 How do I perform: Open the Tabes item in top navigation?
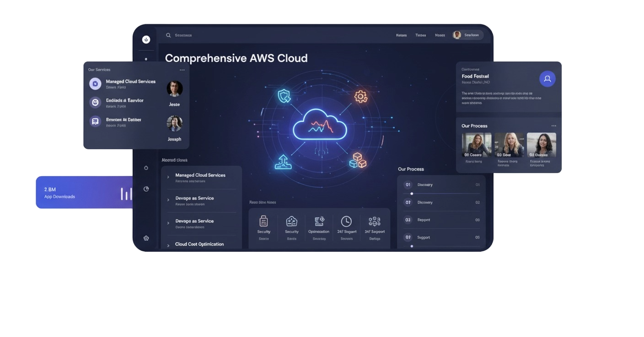[x=420, y=35]
